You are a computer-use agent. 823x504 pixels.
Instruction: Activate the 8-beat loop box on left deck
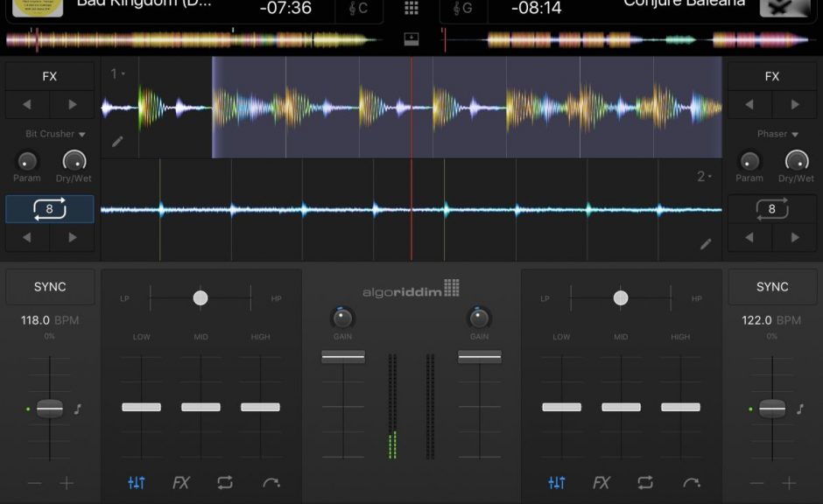(50, 208)
